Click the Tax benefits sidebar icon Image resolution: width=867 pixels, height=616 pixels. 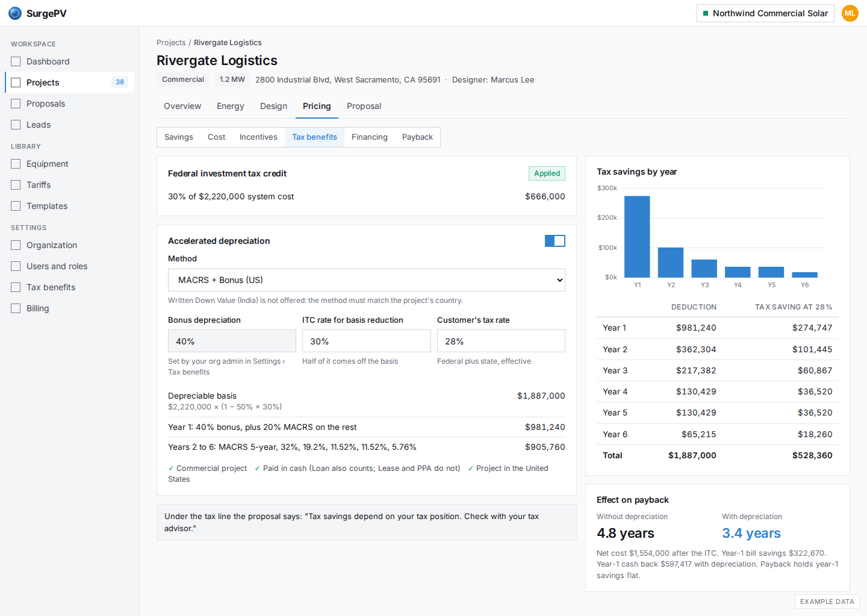coord(16,287)
